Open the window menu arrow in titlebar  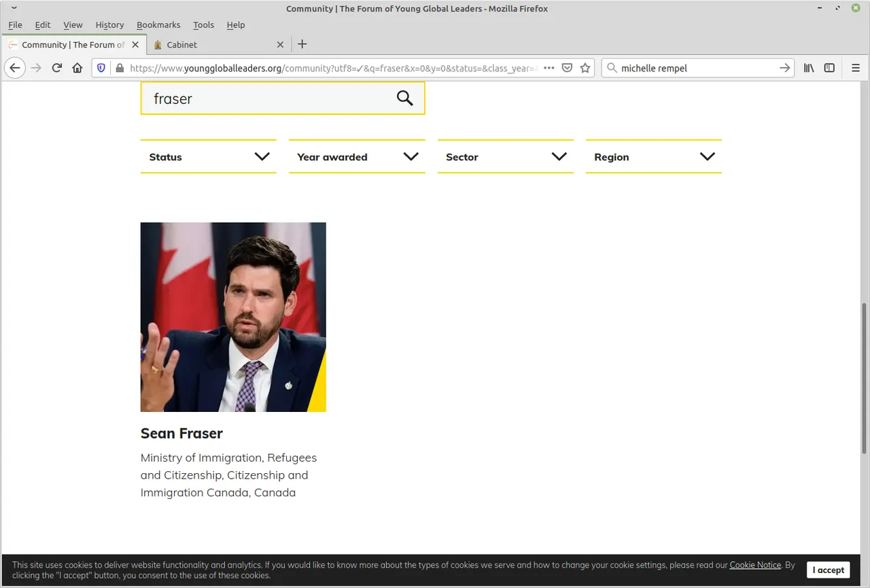click(x=13, y=8)
